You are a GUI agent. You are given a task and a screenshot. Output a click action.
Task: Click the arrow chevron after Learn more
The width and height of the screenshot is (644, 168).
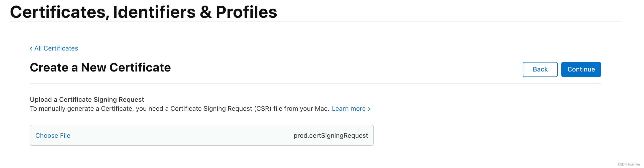(x=369, y=109)
